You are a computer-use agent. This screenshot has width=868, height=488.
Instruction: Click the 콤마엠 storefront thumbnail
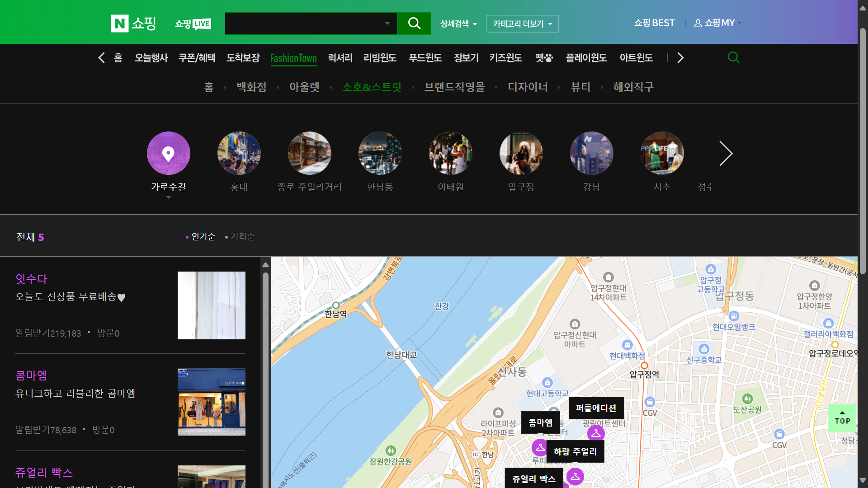pyautogui.click(x=211, y=402)
